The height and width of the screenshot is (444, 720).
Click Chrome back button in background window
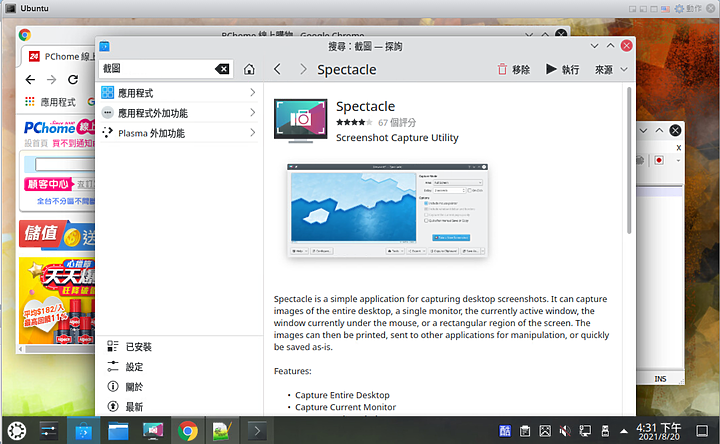(30, 79)
